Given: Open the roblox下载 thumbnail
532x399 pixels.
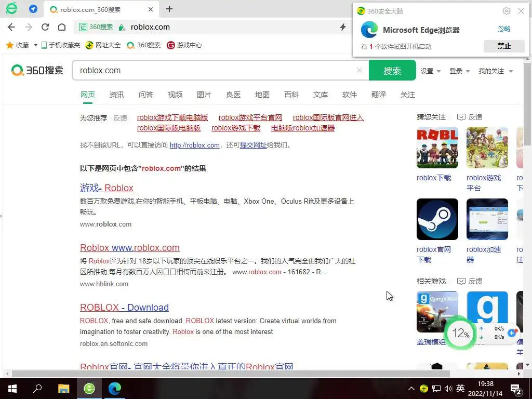Looking at the screenshot, I should [437, 148].
